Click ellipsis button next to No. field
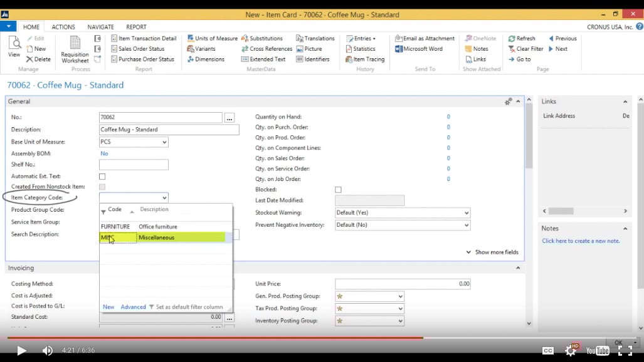 [x=229, y=118]
